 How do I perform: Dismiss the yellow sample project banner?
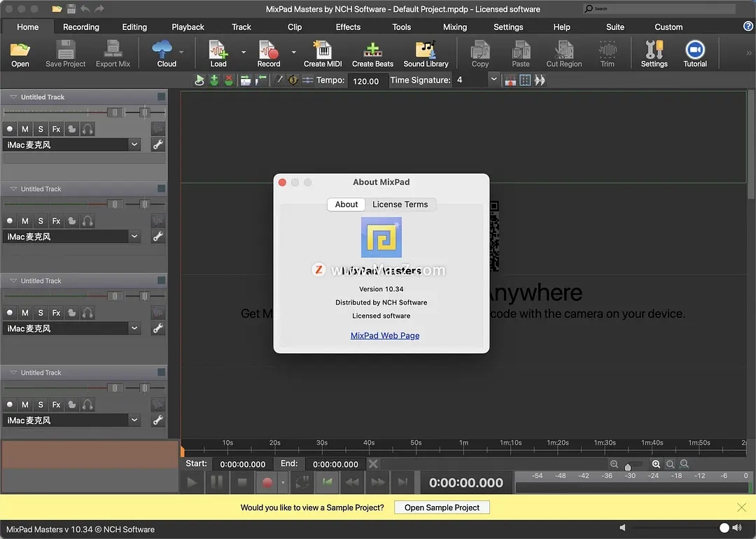pos(741,507)
